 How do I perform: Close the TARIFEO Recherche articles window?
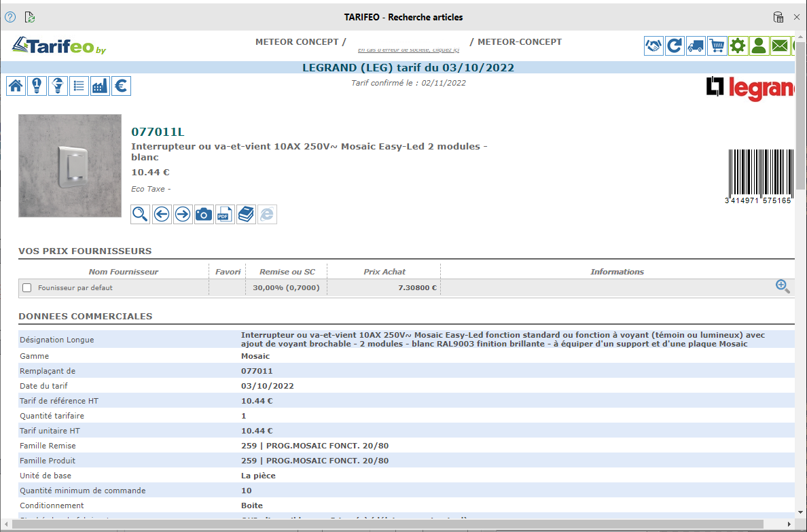tap(797, 17)
